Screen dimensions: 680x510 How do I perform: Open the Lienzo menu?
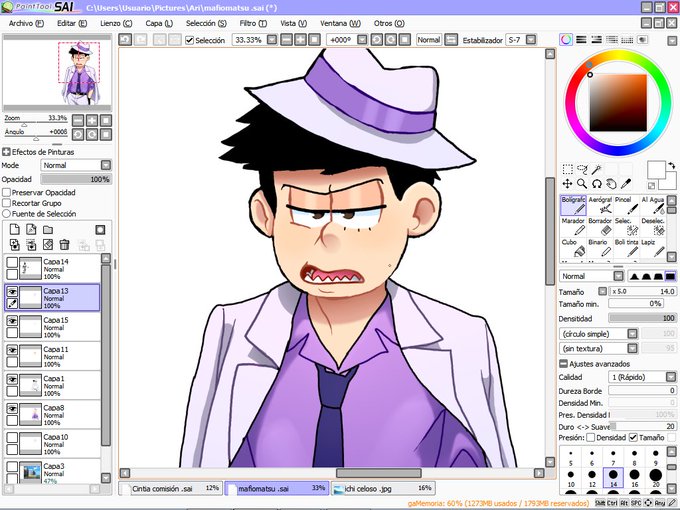coord(116,23)
